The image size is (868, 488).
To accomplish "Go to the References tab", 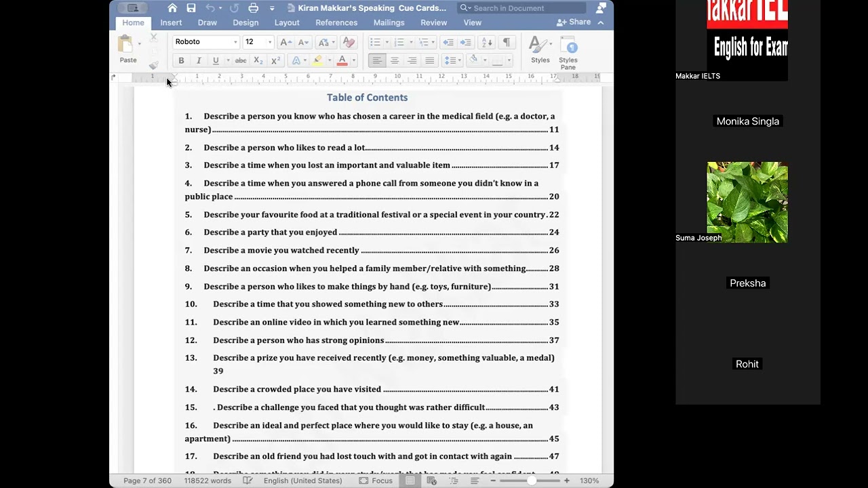I will click(x=336, y=22).
